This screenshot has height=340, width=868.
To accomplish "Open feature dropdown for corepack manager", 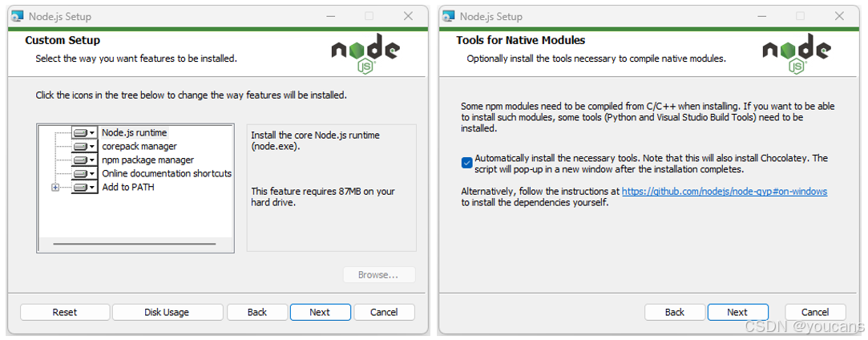I will coord(85,147).
